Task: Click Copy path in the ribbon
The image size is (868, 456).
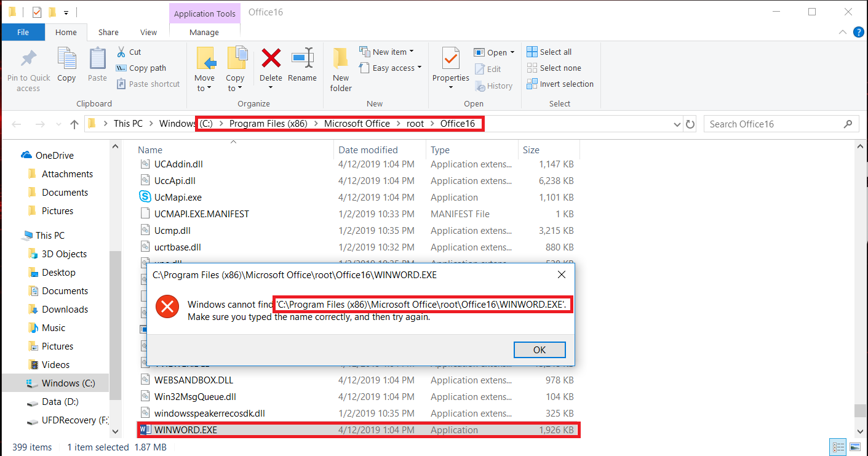Action: point(141,68)
